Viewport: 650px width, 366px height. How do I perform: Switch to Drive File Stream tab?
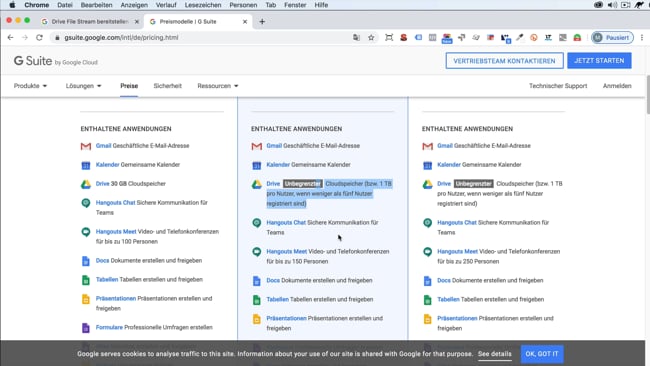pos(90,22)
